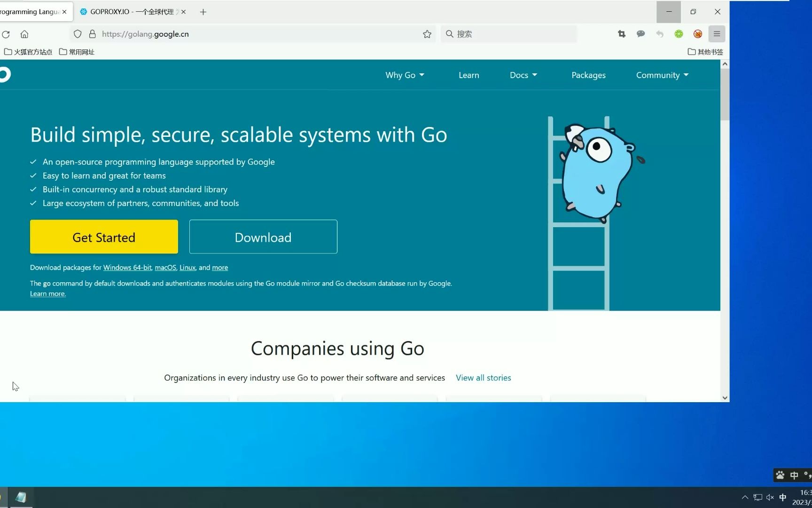The image size is (812, 508).
Task: Restore down the Firefox window
Action: tap(693, 12)
